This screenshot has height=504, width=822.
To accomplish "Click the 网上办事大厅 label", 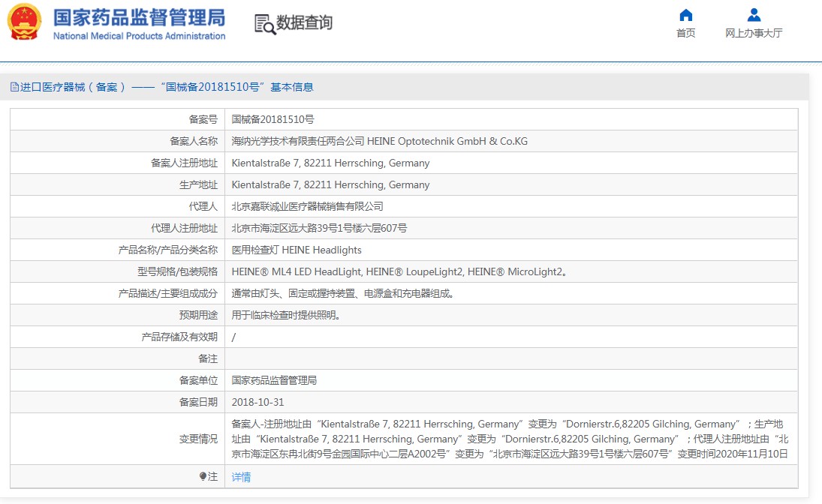I will 754,33.
